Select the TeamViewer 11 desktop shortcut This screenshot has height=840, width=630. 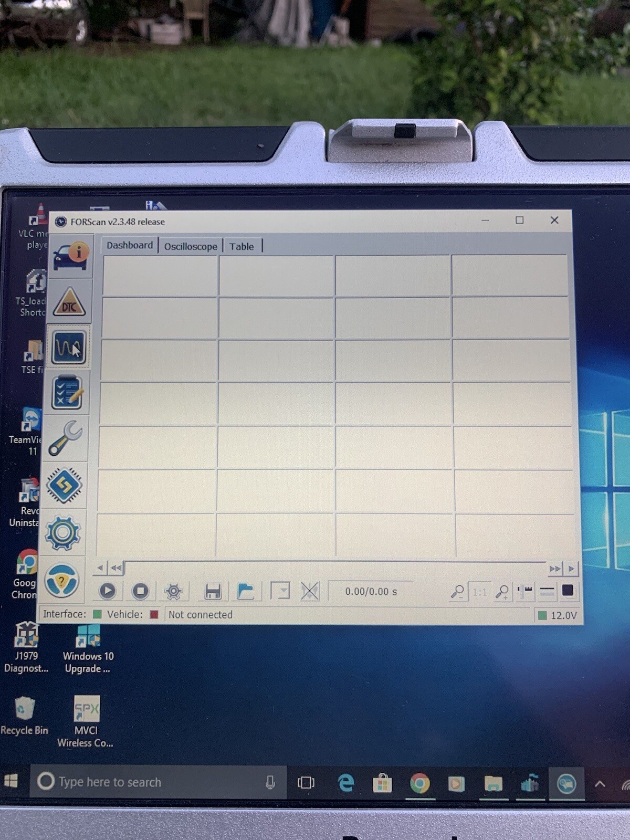pyautogui.click(x=26, y=433)
